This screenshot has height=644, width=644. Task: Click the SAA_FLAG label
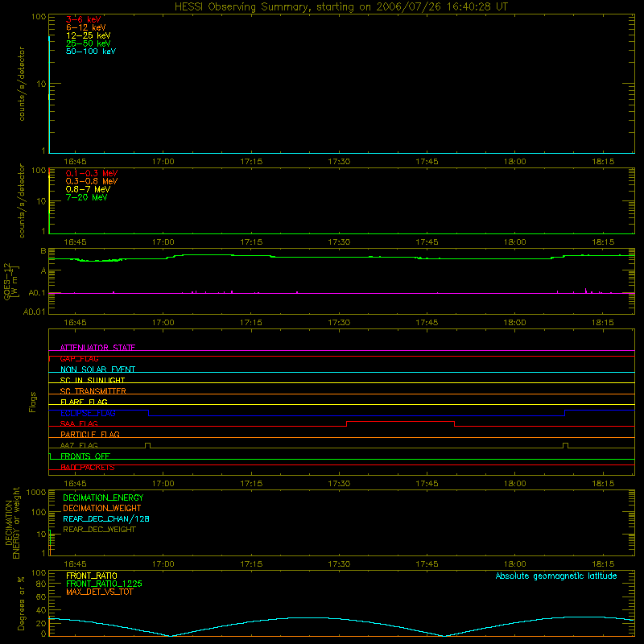[x=79, y=423]
